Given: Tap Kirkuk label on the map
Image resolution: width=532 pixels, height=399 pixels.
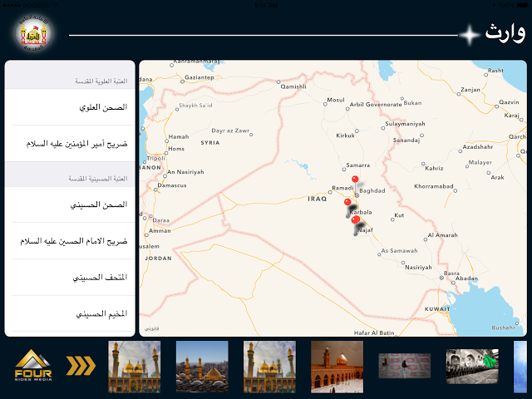Looking at the screenshot, I should (345, 135).
